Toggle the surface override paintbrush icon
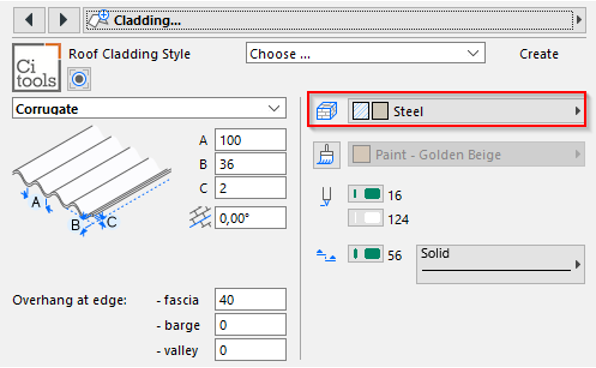596x368 pixels. coord(327,155)
